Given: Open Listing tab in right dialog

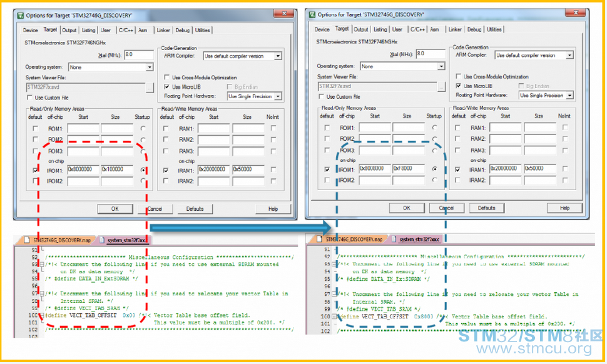Looking at the screenshot, I should pos(380,29).
